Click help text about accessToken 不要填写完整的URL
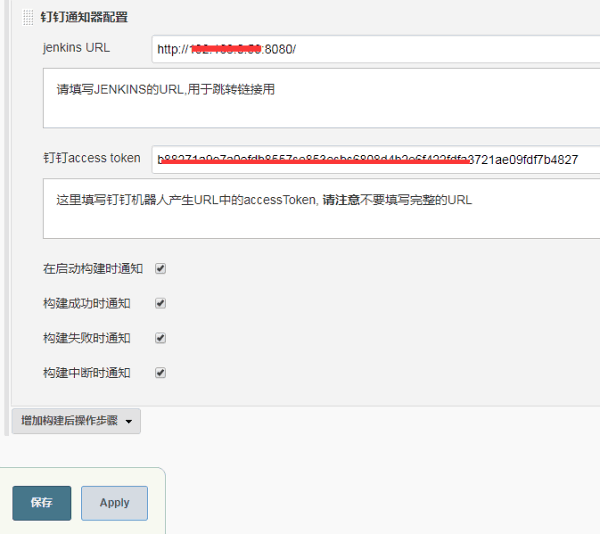Screen dimensions: 600x534 (x=264, y=200)
